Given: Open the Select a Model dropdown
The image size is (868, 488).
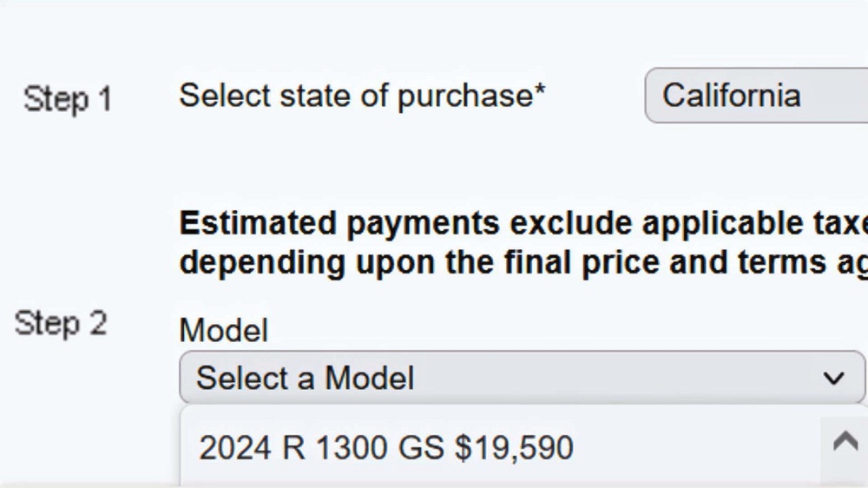Looking at the screenshot, I should click(521, 378).
